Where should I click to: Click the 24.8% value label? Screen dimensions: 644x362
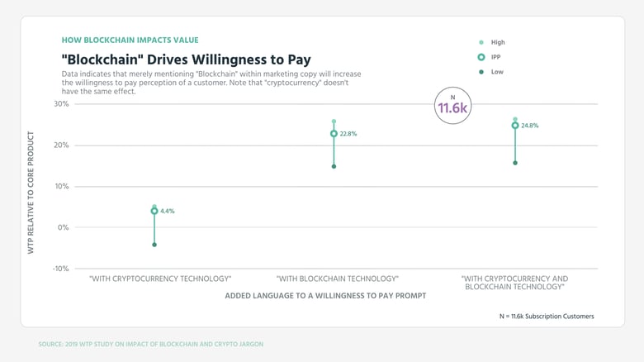[530, 126]
